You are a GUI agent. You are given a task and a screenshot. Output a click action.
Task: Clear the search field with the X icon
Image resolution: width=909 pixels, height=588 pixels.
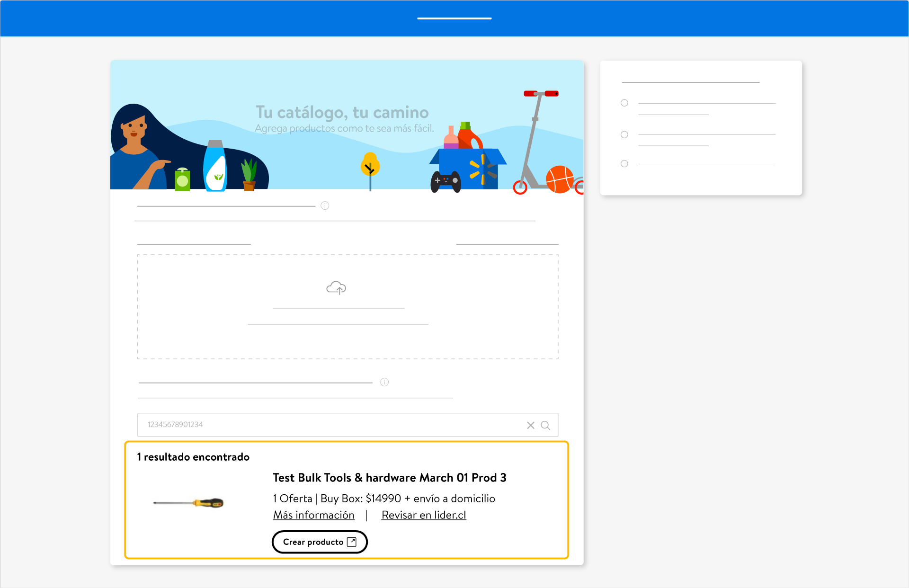(x=531, y=425)
